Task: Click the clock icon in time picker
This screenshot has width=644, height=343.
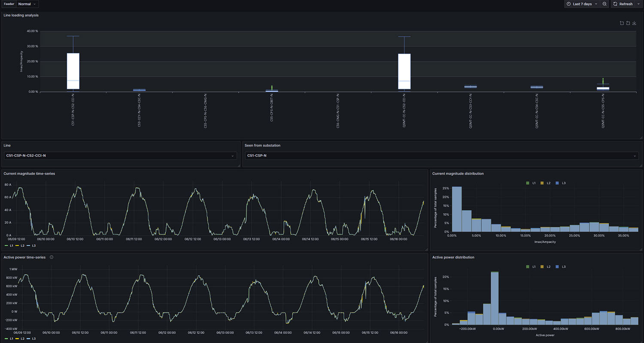Action: 568,4
